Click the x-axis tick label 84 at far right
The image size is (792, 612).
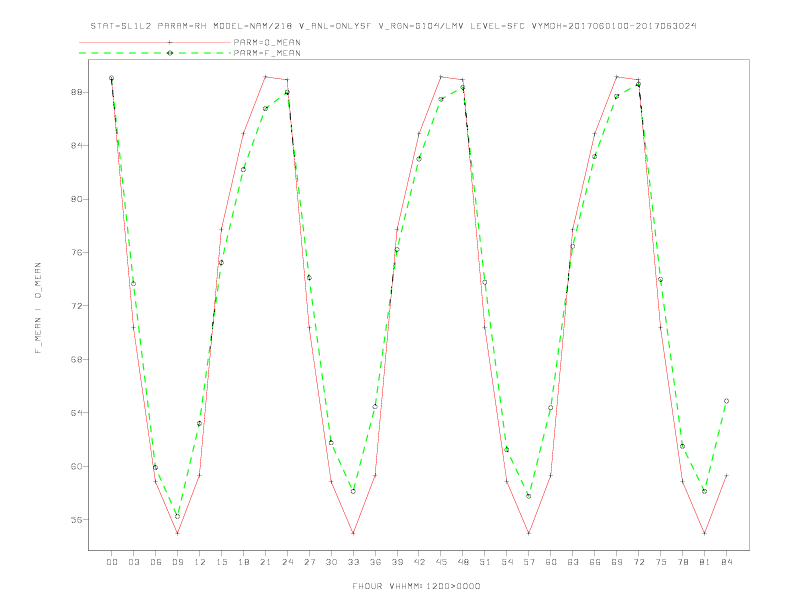coord(727,562)
